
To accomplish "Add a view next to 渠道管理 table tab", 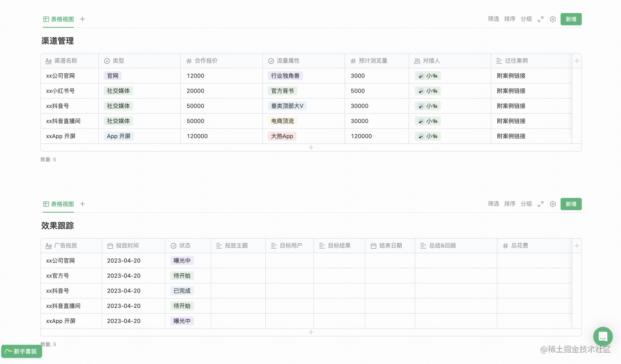I will [x=82, y=19].
